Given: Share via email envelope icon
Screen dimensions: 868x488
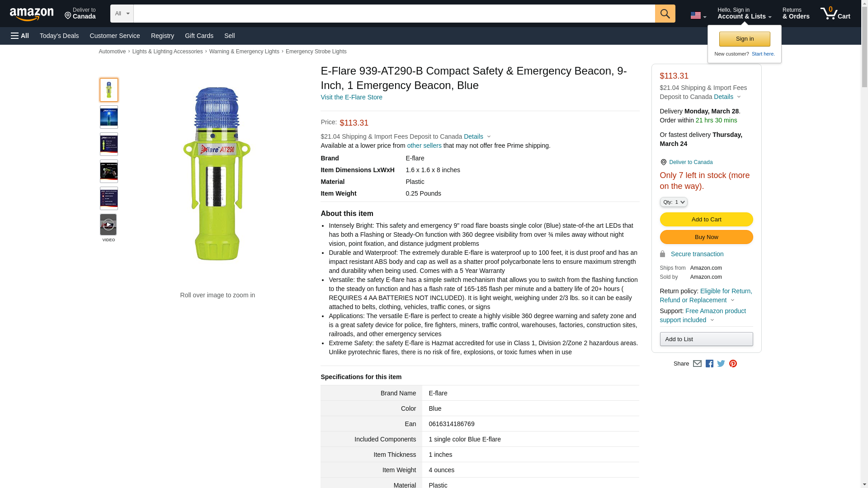Looking at the screenshot, I should pos(697,364).
